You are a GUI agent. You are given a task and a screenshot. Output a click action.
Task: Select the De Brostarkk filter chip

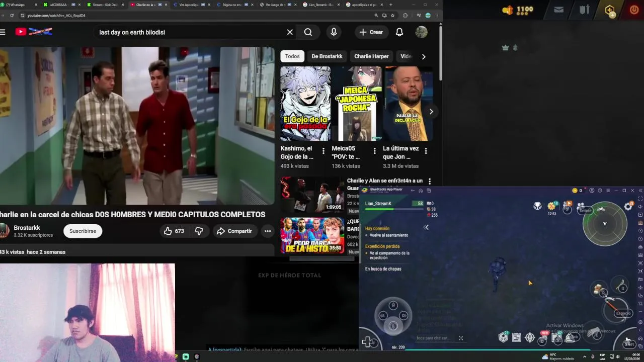click(x=327, y=56)
